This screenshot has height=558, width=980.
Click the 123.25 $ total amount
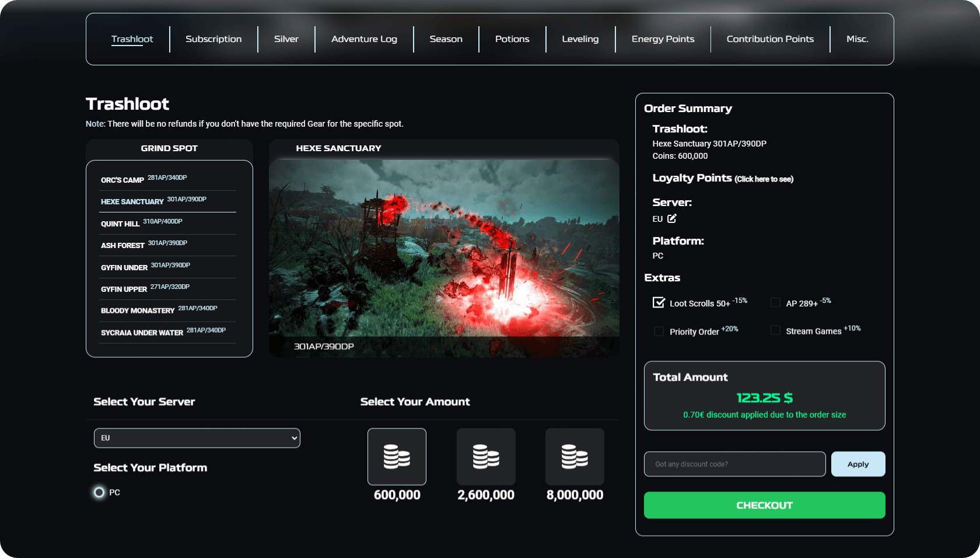(x=764, y=398)
